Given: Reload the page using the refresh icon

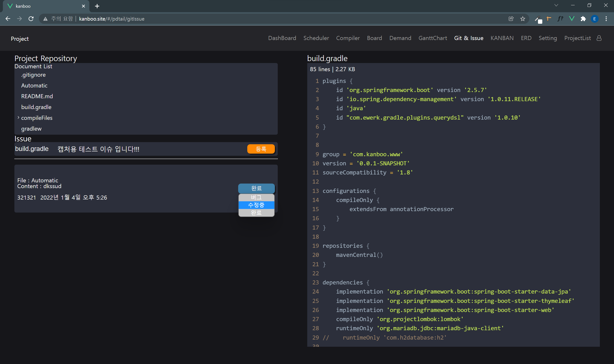Looking at the screenshot, I should (x=31, y=19).
